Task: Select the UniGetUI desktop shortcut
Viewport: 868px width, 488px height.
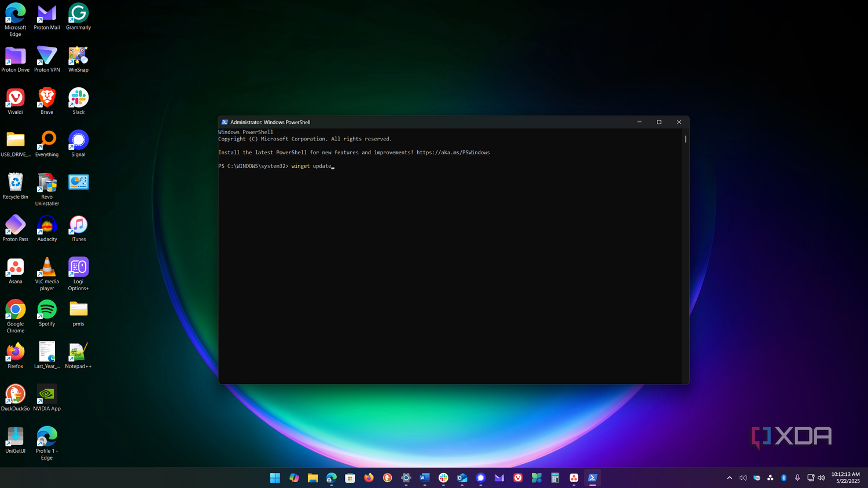Action: point(16,439)
